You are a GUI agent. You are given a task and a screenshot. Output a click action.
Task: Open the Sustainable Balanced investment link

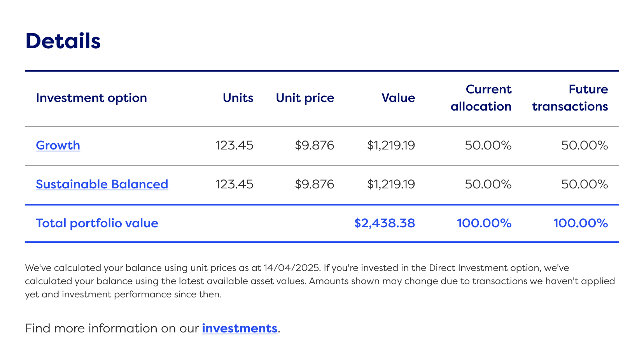pos(102,184)
